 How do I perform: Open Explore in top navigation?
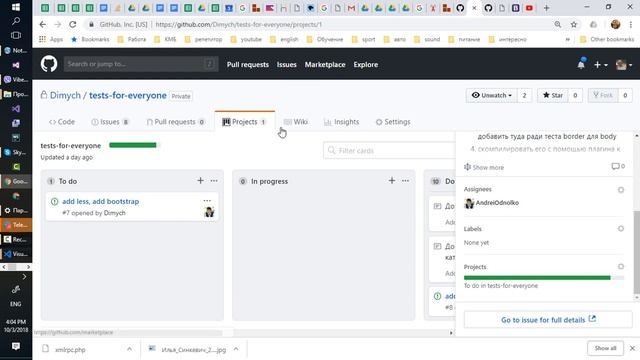(x=366, y=64)
